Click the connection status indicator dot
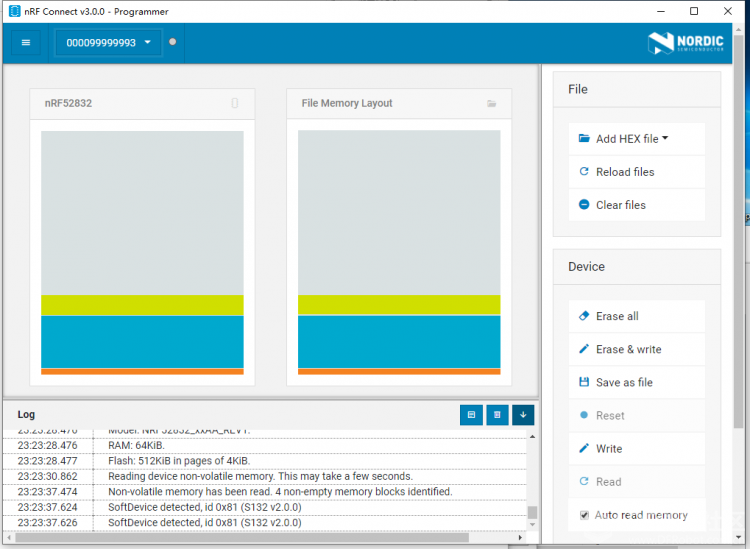The height and width of the screenshot is (549, 750). 173,42
